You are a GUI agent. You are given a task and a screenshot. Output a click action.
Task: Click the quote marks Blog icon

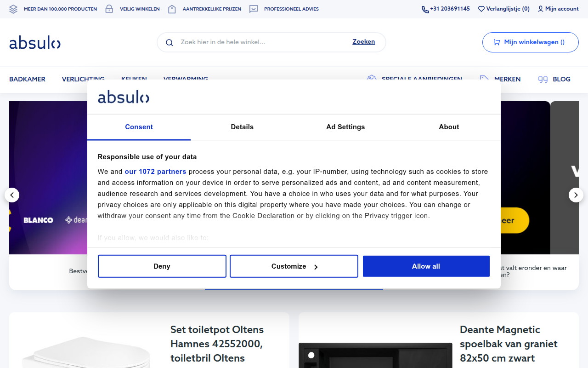pos(543,79)
